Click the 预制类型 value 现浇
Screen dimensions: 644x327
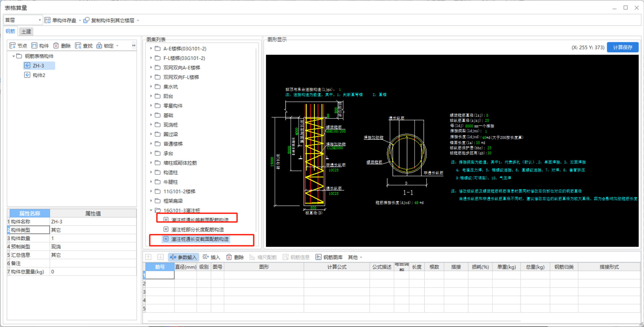click(x=93, y=247)
